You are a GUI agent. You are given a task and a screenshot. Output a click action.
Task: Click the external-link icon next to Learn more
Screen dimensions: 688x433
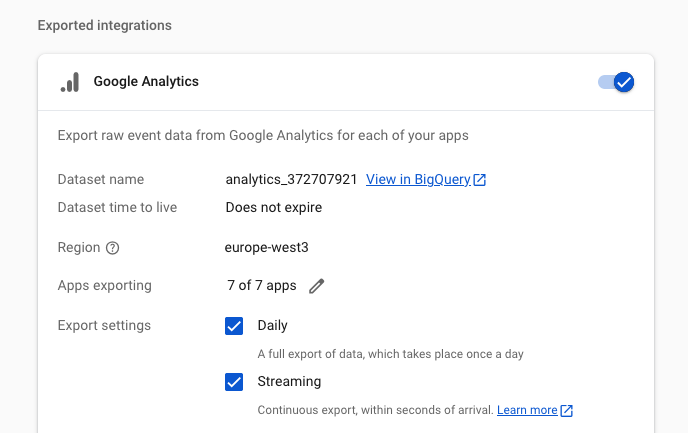(x=566, y=411)
